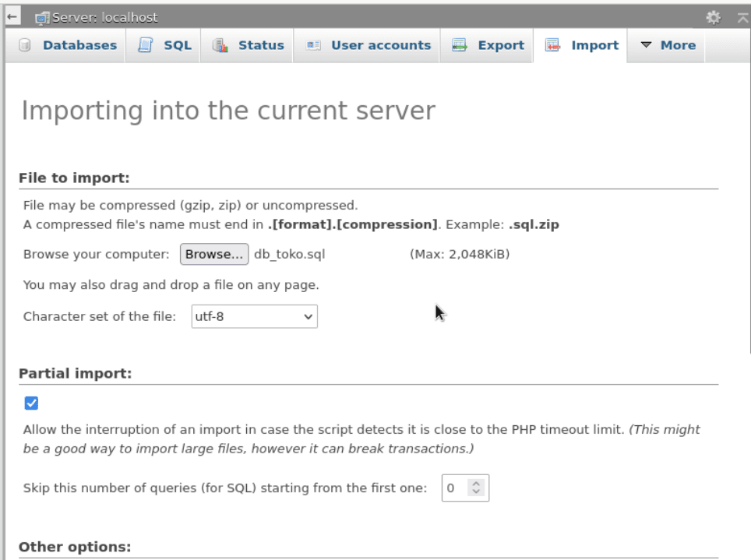The height and width of the screenshot is (560, 751).
Task: Click the skip queries number input field
Action: [x=455, y=488]
